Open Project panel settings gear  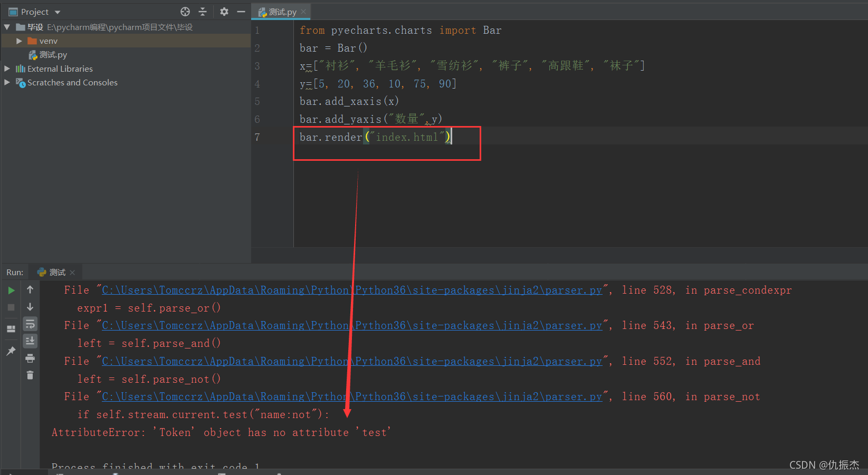click(x=224, y=12)
